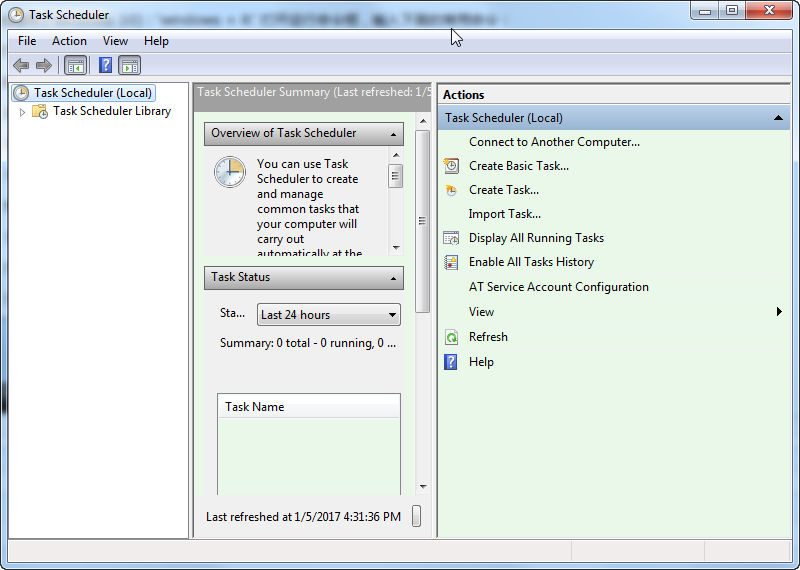Click the Task Scheduler (Local) tree clock icon
The height and width of the screenshot is (570, 800).
21,93
